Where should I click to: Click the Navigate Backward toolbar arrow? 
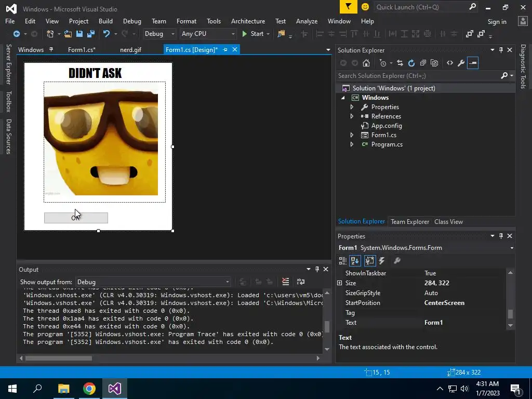pyautogui.click(x=16, y=34)
